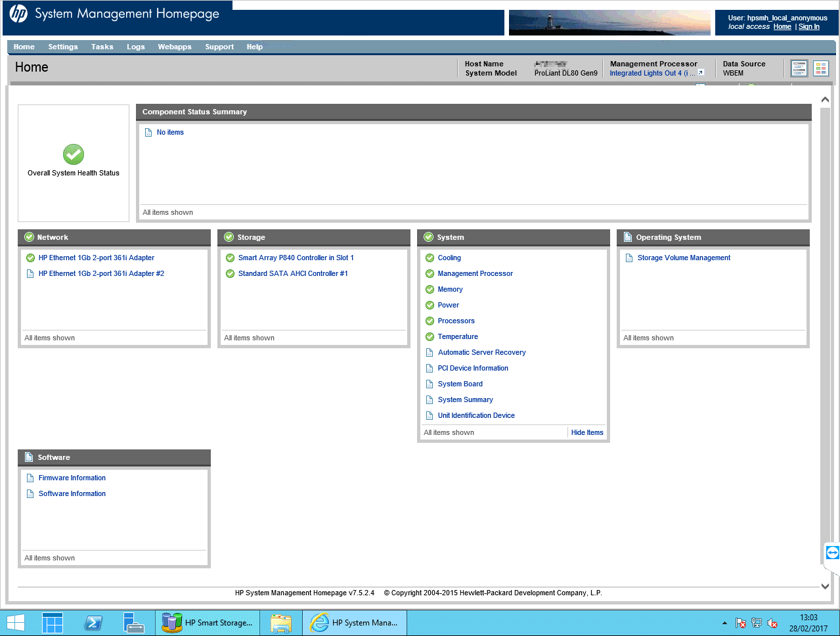Click the Memory status check icon

(x=430, y=290)
